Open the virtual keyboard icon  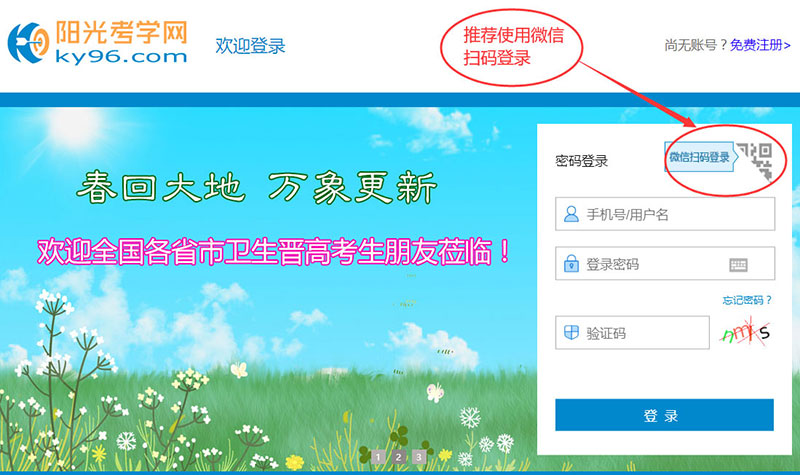click(x=738, y=265)
